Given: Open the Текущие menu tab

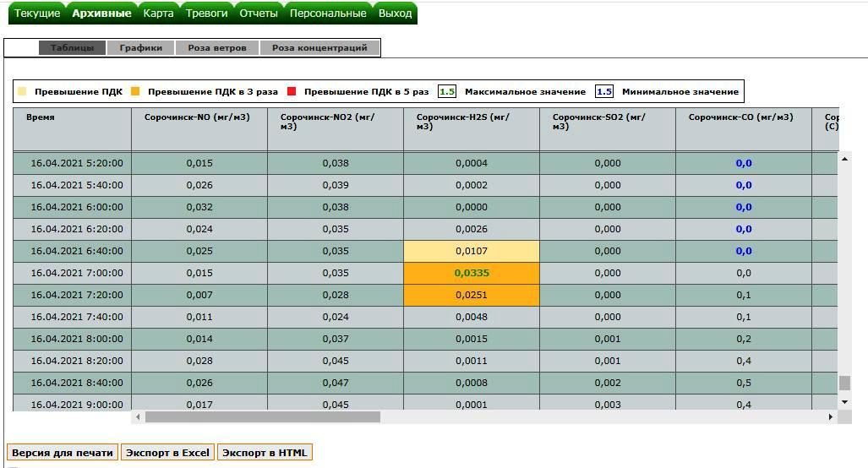Looking at the screenshot, I should tap(38, 14).
